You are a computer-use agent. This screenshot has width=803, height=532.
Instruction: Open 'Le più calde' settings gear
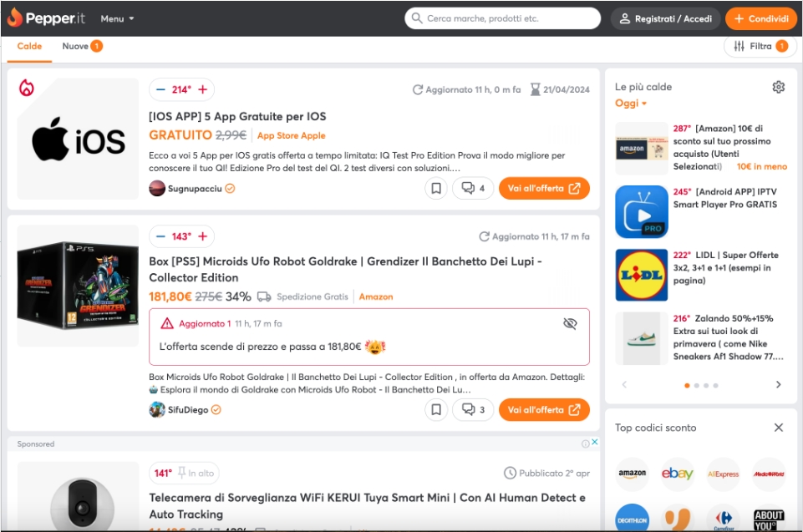point(779,87)
